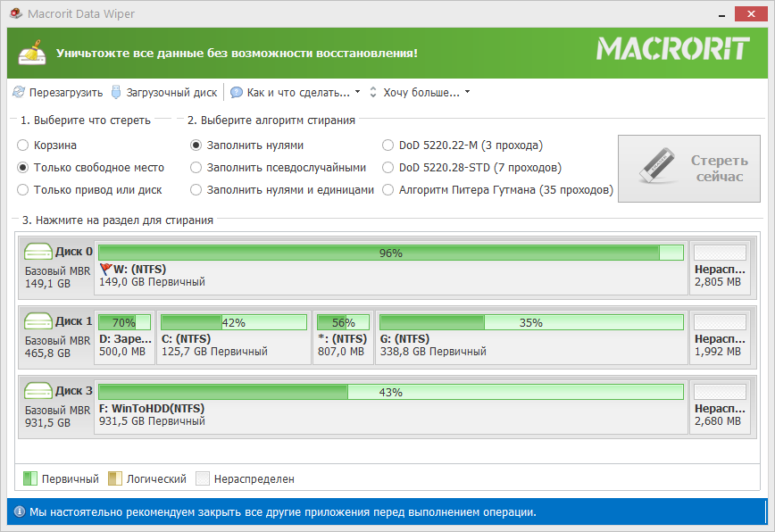Click the green Первичный legend swatch
The image size is (775, 532).
[x=30, y=478]
